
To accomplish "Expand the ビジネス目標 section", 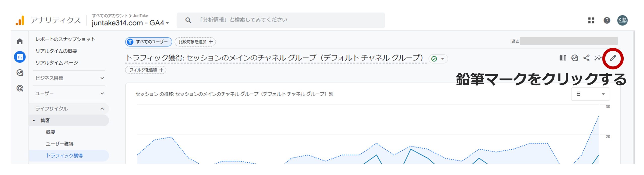I will (69, 78).
